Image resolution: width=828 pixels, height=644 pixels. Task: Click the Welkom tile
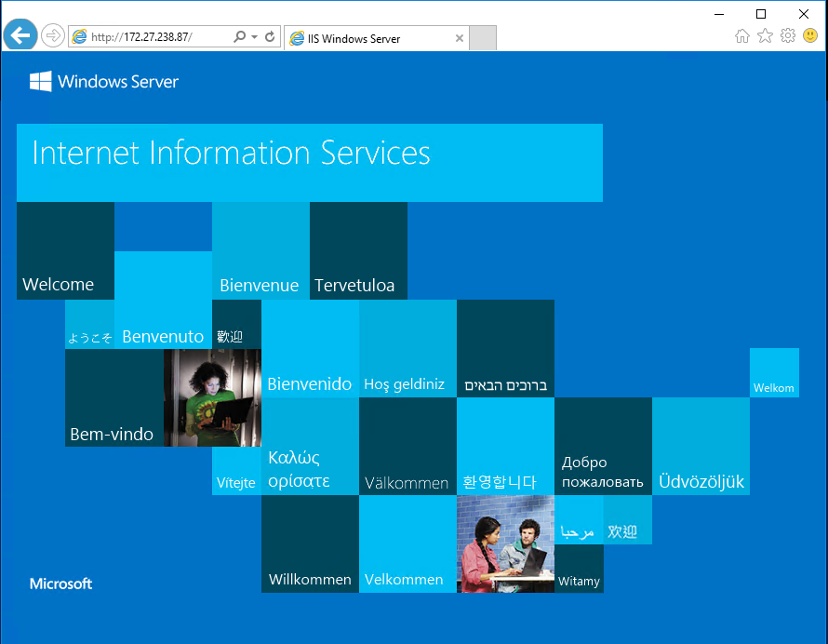774,372
